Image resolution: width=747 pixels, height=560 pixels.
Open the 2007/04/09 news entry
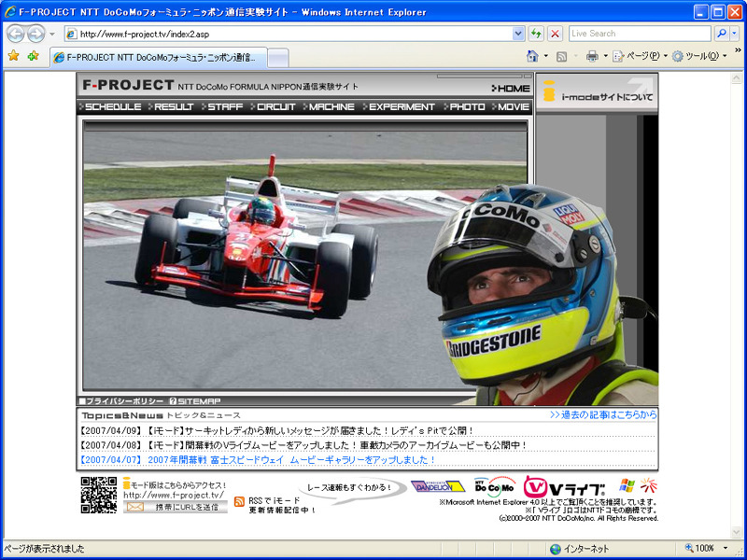coord(276,430)
